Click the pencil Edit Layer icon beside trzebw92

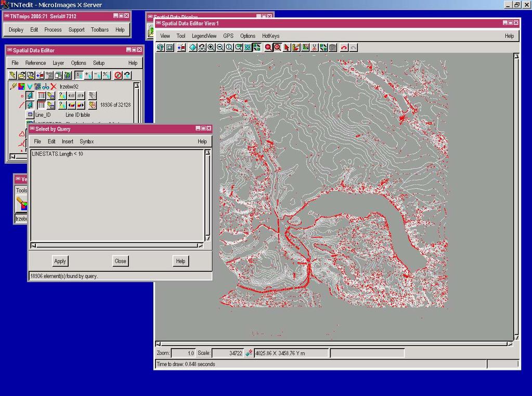(13, 86)
